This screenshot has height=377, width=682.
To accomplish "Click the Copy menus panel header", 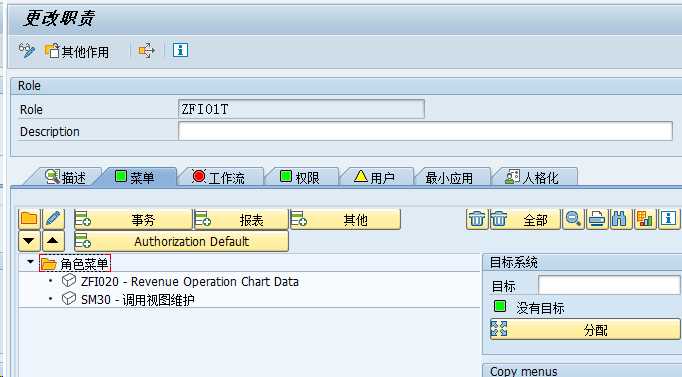I will click(x=582, y=371).
